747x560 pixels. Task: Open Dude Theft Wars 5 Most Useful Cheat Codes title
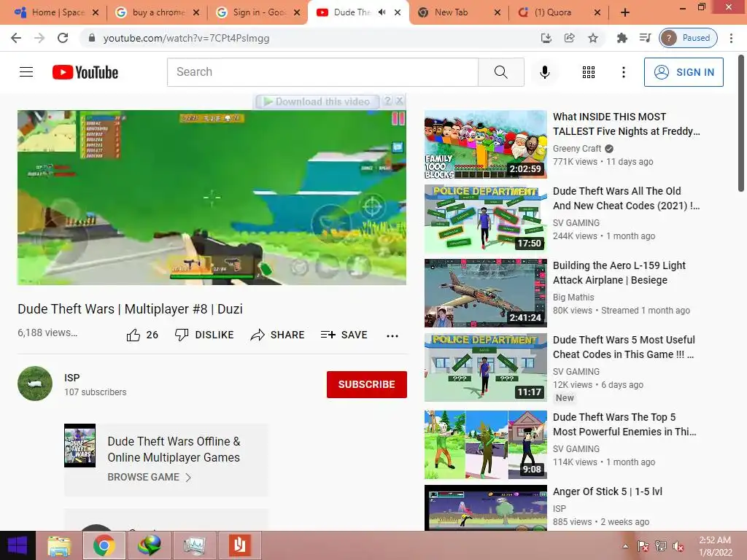(x=624, y=346)
